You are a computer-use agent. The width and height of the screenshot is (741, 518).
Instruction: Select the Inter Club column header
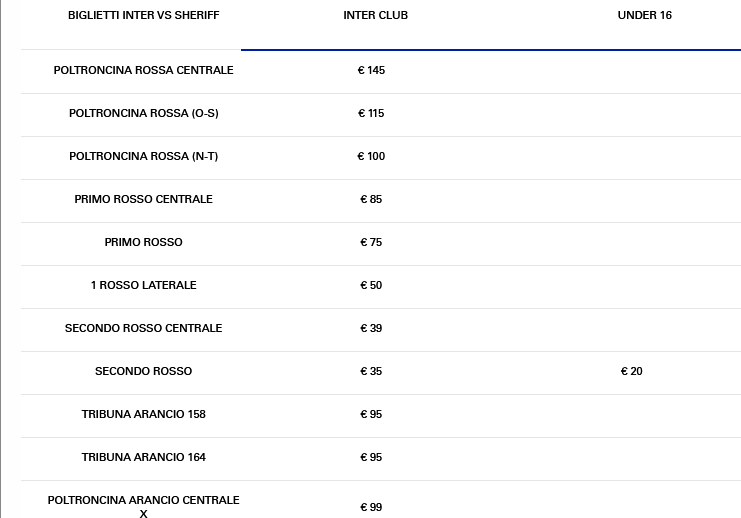pos(375,16)
